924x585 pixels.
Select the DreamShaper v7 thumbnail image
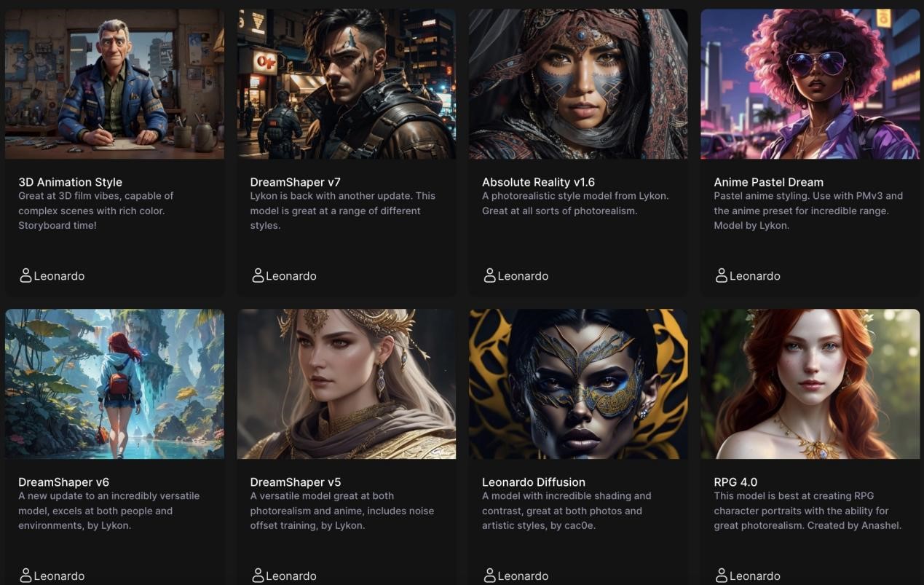(x=346, y=84)
